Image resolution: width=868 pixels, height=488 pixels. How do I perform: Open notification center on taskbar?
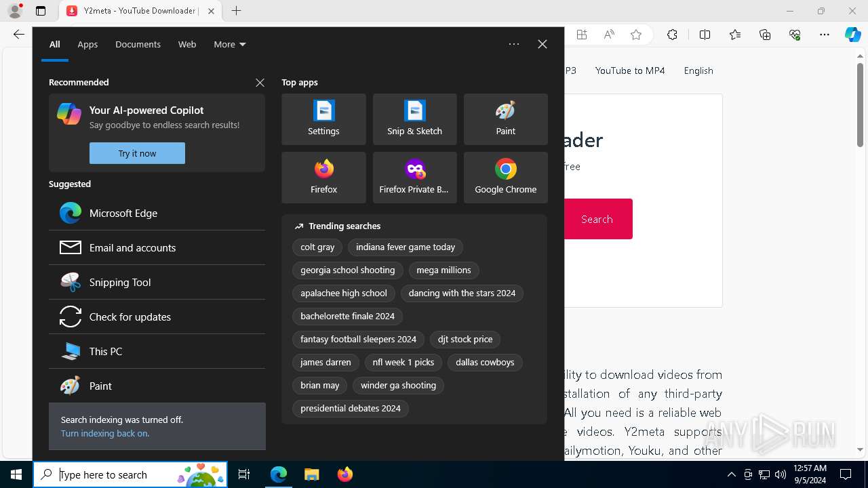pyautogui.click(x=846, y=474)
